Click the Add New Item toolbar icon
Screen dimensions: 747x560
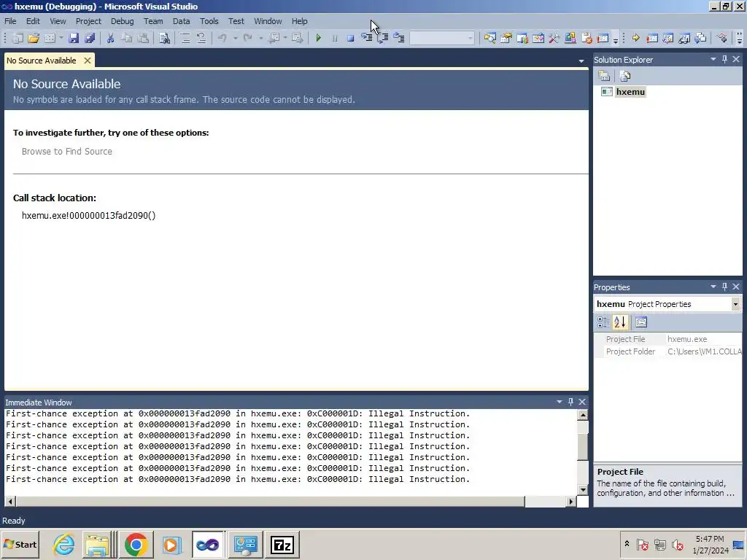pyautogui.click(x=50, y=38)
